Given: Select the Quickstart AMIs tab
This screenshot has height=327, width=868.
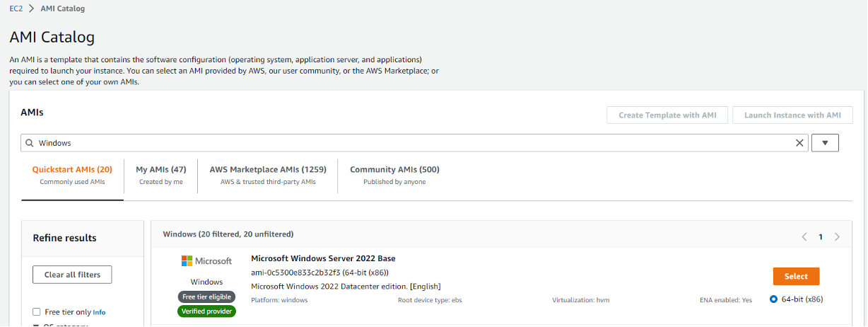Looking at the screenshot, I should pyautogui.click(x=72, y=175).
